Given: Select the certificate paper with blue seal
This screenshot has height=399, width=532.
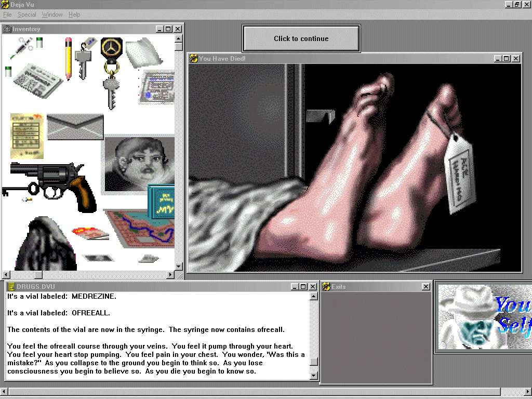Looking at the screenshot, I should [157, 87].
